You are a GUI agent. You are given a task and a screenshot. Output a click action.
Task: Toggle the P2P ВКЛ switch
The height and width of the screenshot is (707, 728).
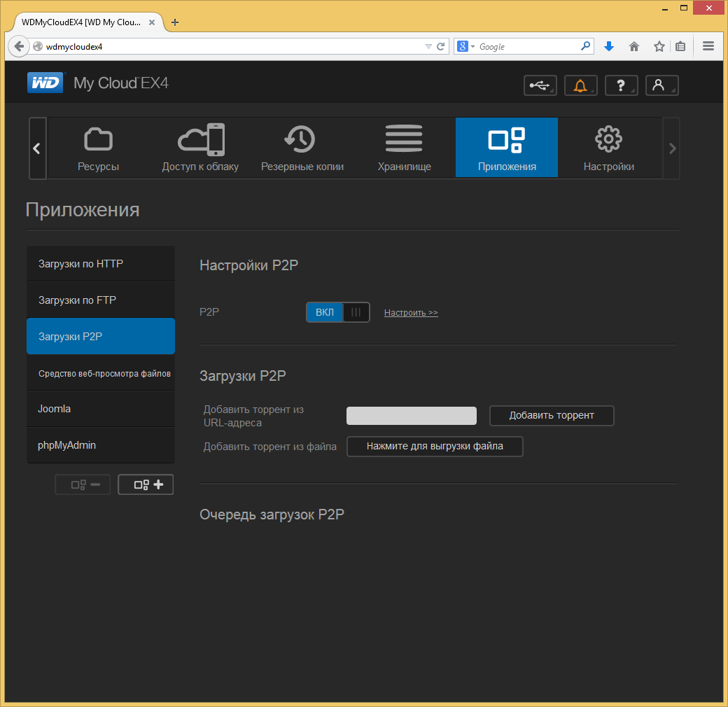point(338,312)
